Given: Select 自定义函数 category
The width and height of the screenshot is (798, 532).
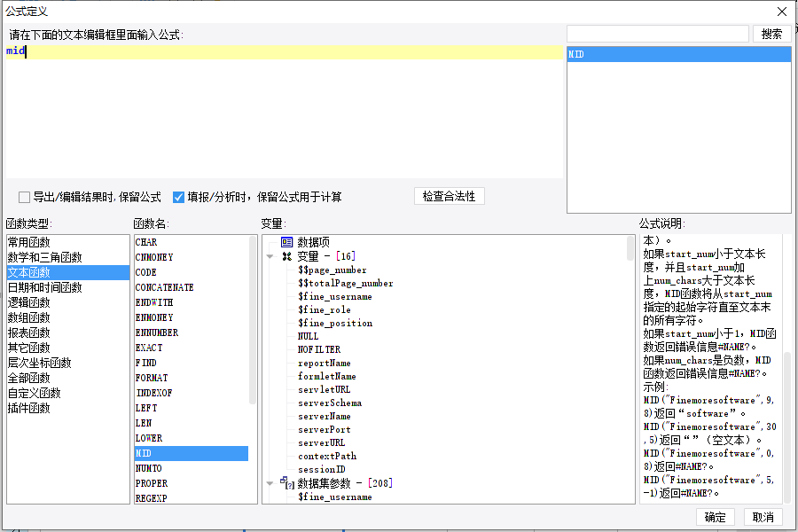Looking at the screenshot, I should click(67, 393).
